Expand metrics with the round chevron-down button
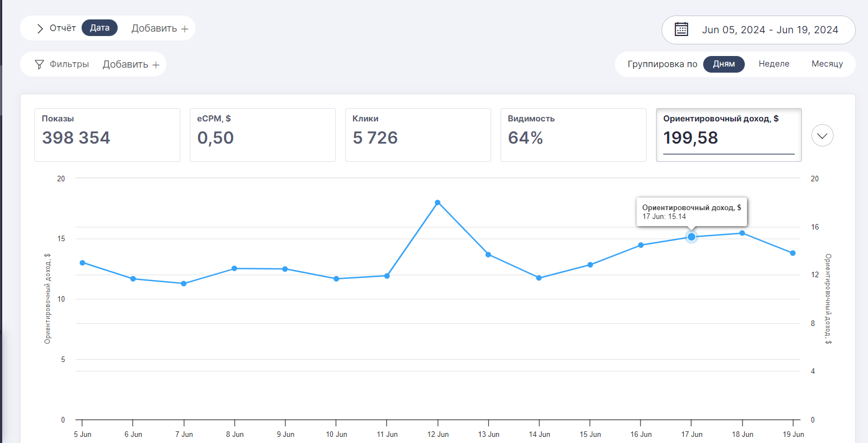Screen dimensions: 868x443 point(822,135)
